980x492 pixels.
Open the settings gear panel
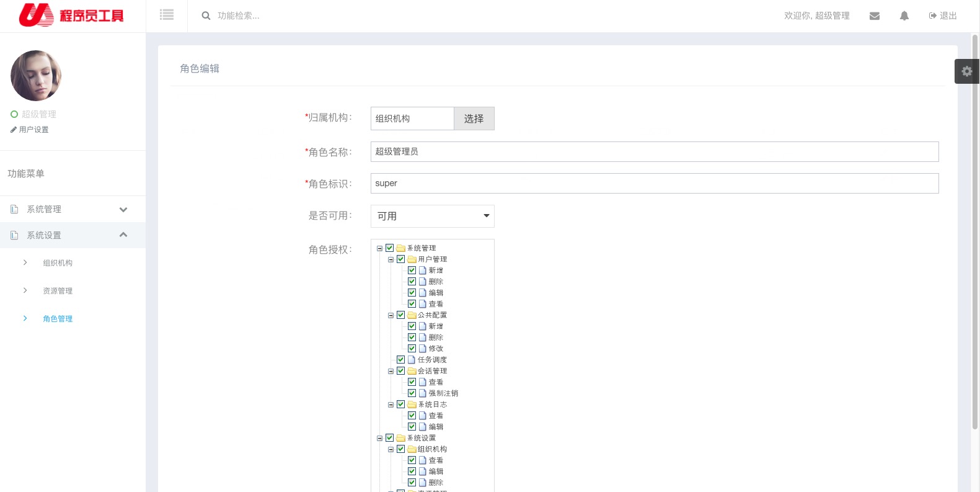(x=967, y=71)
